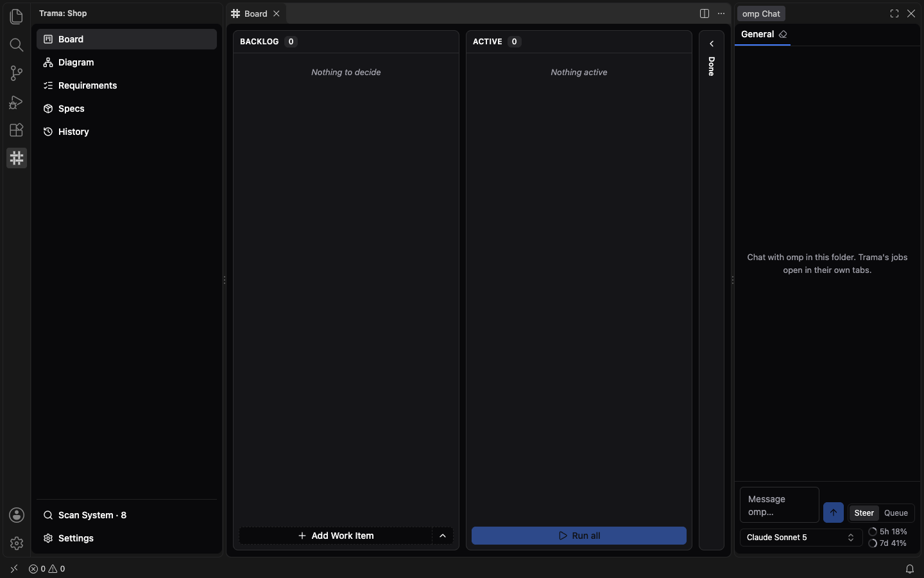Close the omp Chat panel

tap(911, 13)
